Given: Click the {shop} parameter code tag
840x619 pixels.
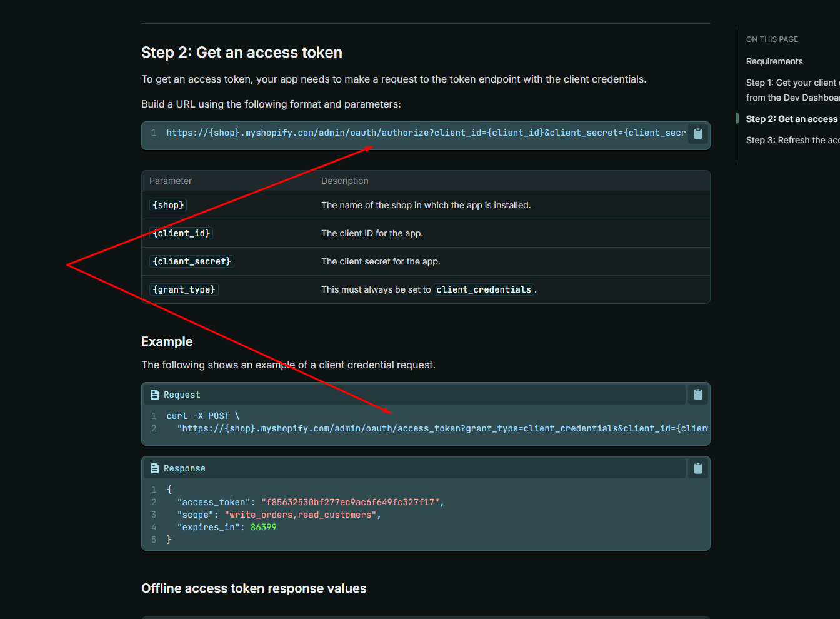Looking at the screenshot, I should [168, 205].
